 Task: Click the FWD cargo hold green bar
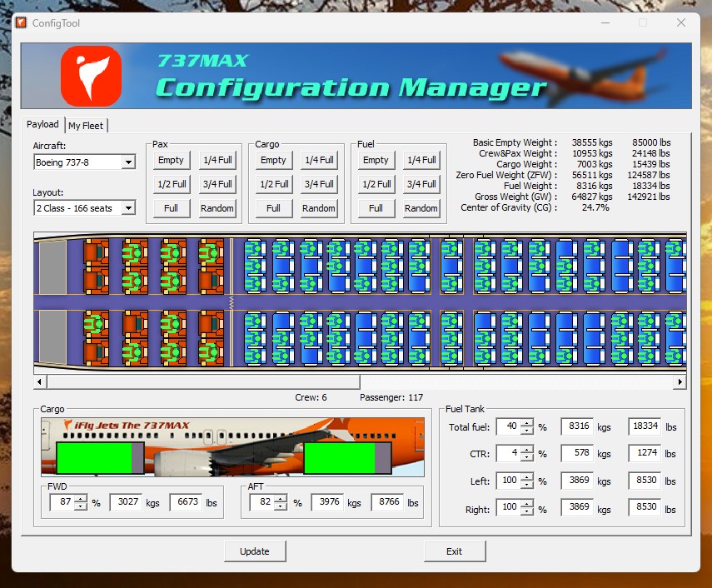tap(94, 458)
